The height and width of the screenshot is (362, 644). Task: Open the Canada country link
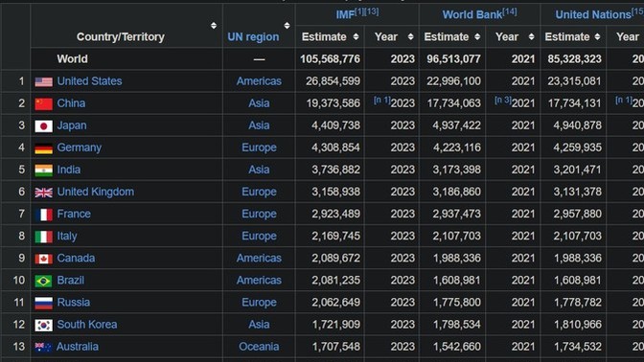coord(76,259)
